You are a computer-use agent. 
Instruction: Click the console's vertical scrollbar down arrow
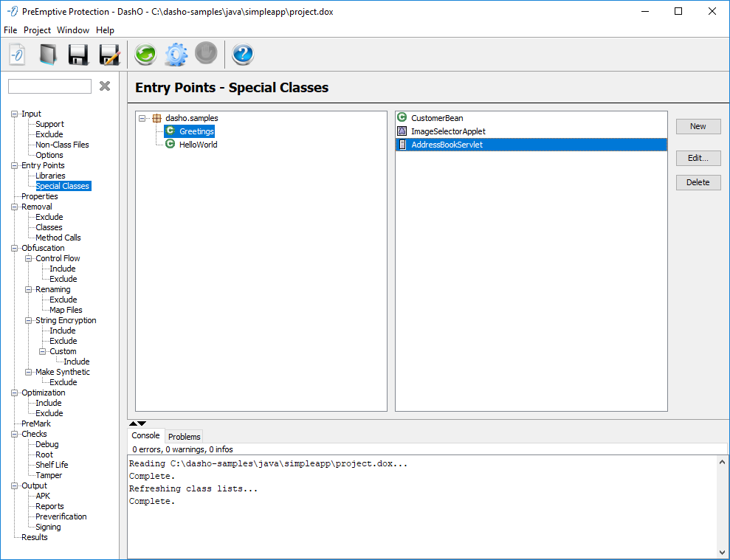pos(722,552)
